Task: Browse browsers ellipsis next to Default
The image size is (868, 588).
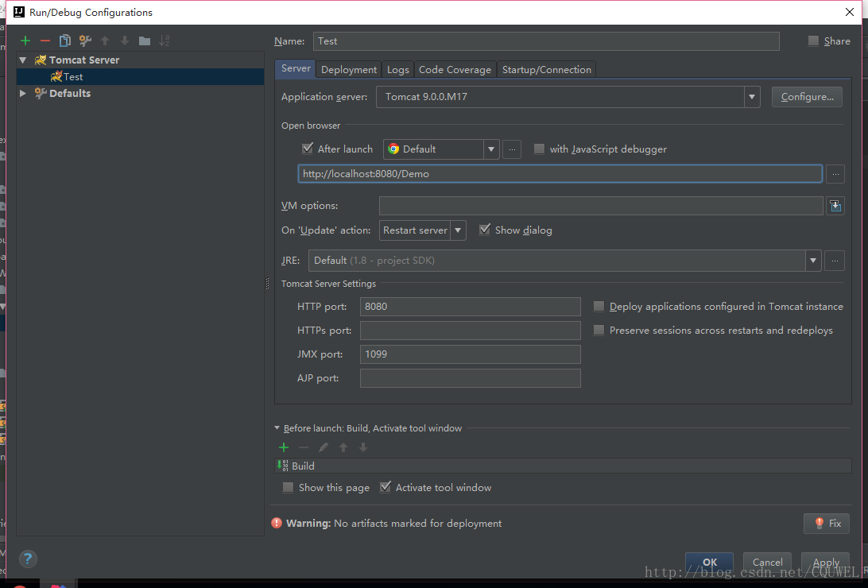Action: pyautogui.click(x=512, y=149)
